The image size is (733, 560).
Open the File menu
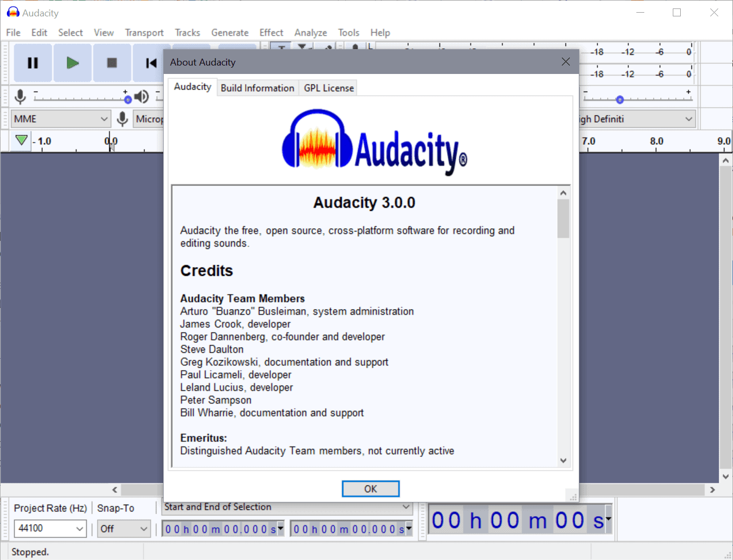coord(13,33)
